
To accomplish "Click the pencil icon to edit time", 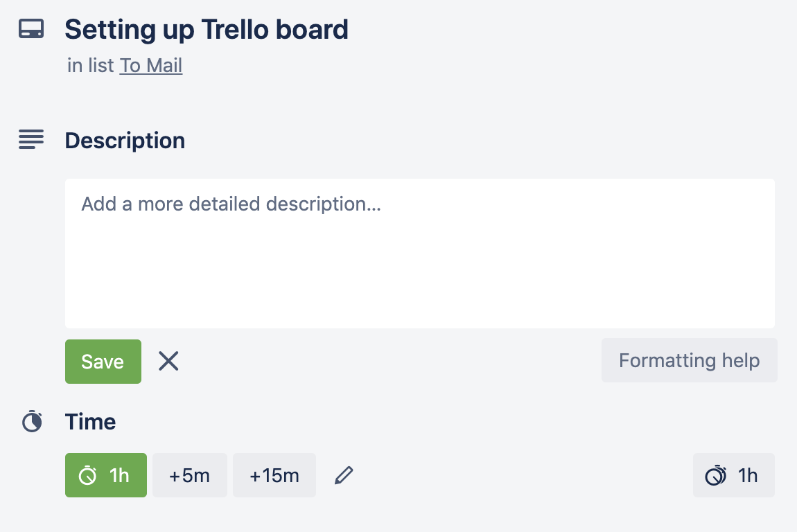I will pos(344,475).
